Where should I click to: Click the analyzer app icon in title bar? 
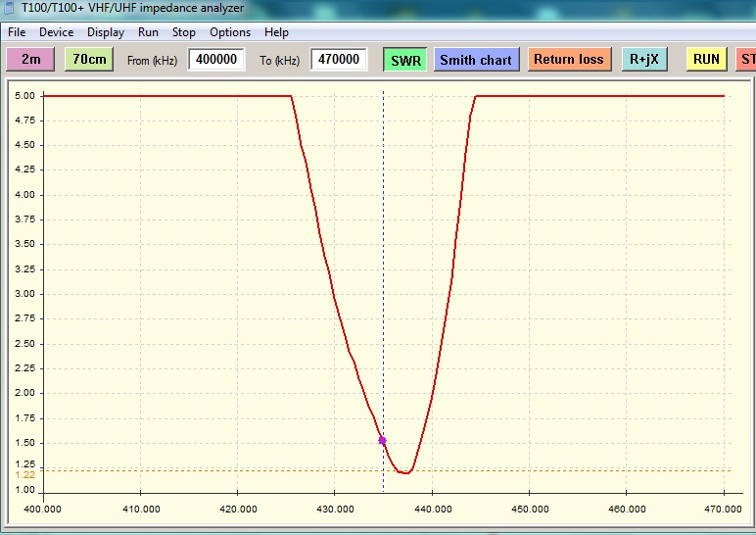click(9, 8)
